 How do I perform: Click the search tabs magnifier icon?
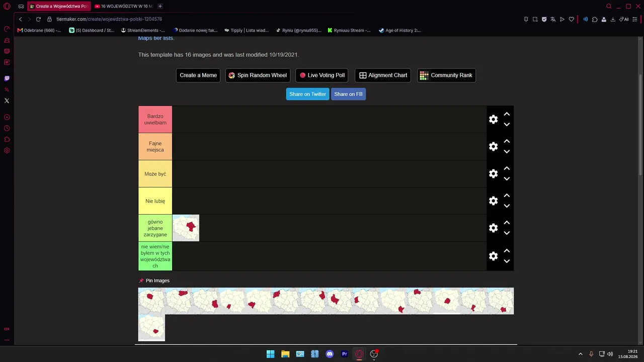pyautogui.click(x=609, y=6)
